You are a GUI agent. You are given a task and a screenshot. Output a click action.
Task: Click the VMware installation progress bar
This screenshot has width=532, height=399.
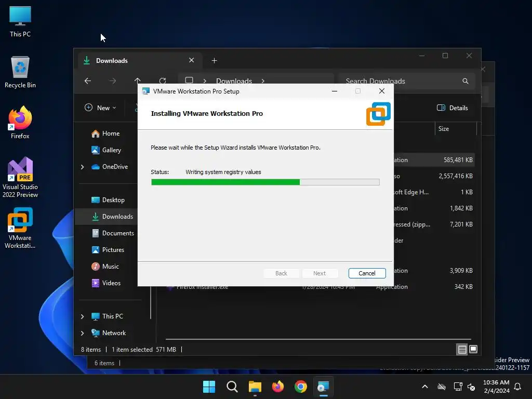pyautogui.click(x=265, y=182)
